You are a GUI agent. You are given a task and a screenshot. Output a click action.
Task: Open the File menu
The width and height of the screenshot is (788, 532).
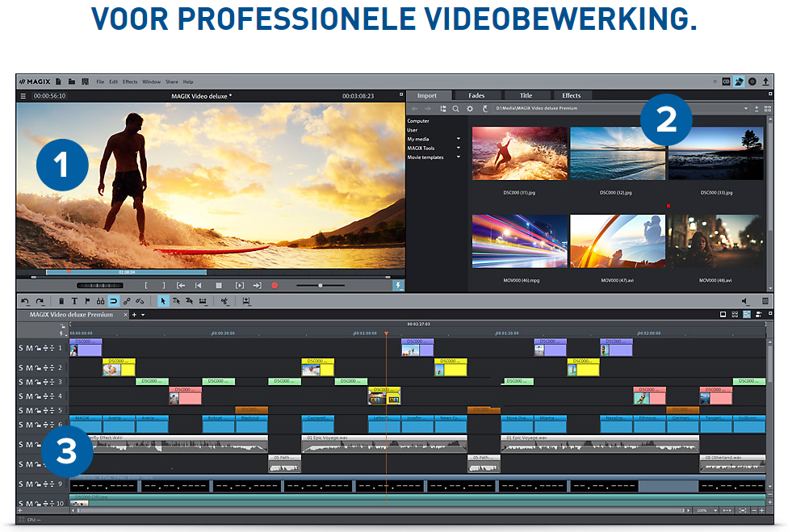click(x=100, y=82)
